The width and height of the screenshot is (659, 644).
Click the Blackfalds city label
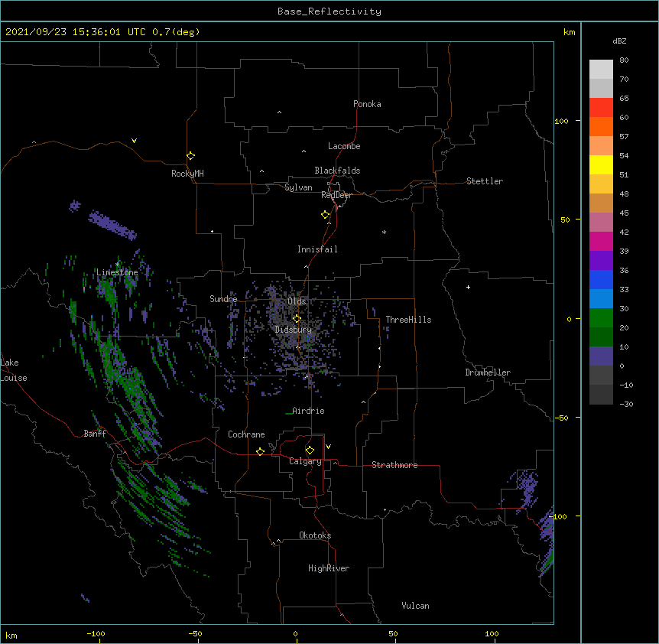coord(337,171)
